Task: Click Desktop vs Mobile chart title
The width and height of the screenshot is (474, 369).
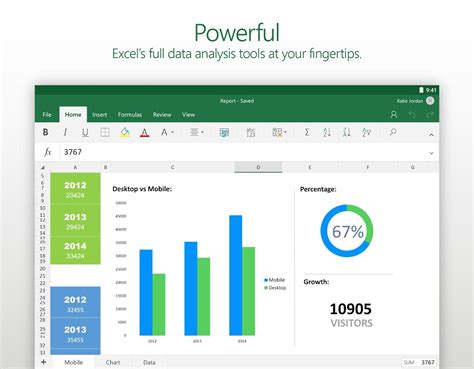Action: [142, 189]
